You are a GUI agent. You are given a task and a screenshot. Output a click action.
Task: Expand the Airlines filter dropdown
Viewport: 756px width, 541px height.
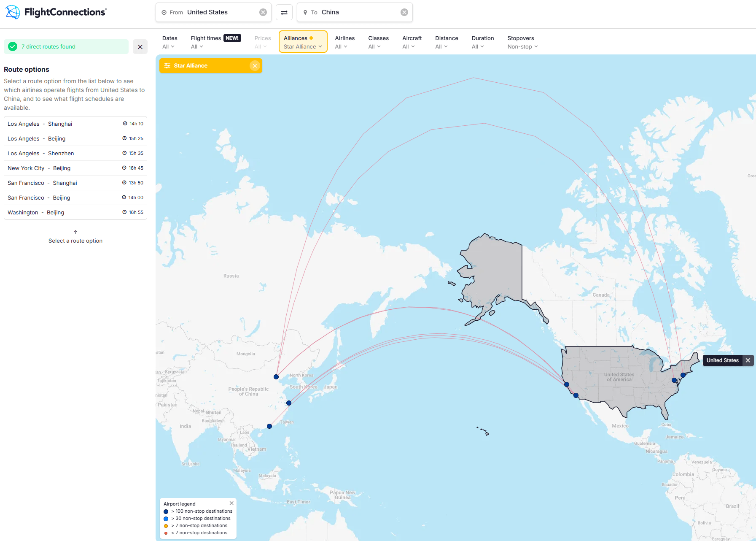pyautogui.click(x=344, y=42)
